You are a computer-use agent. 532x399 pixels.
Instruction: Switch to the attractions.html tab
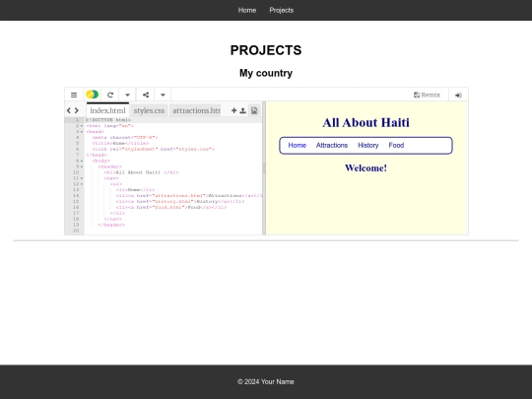(196, 110)
